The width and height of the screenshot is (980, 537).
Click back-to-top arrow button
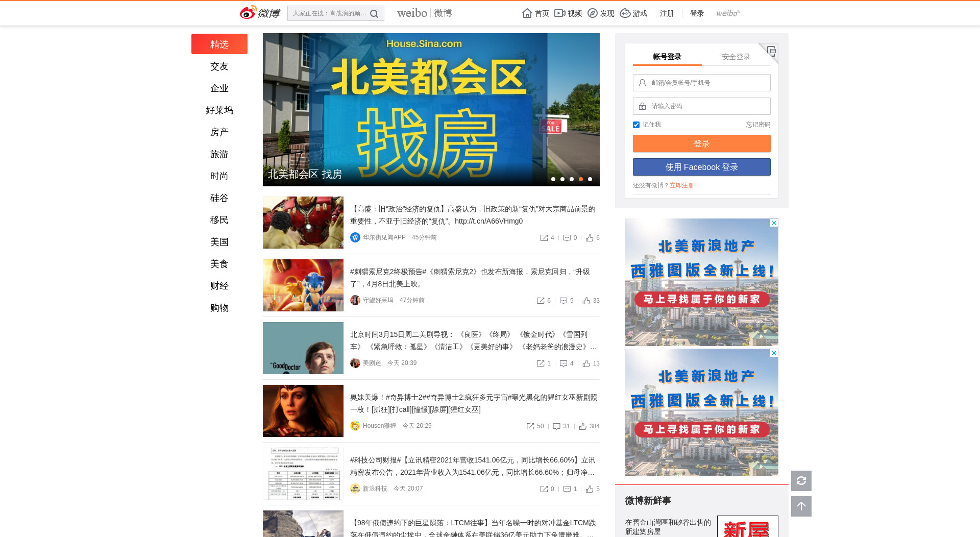(801, 506)
